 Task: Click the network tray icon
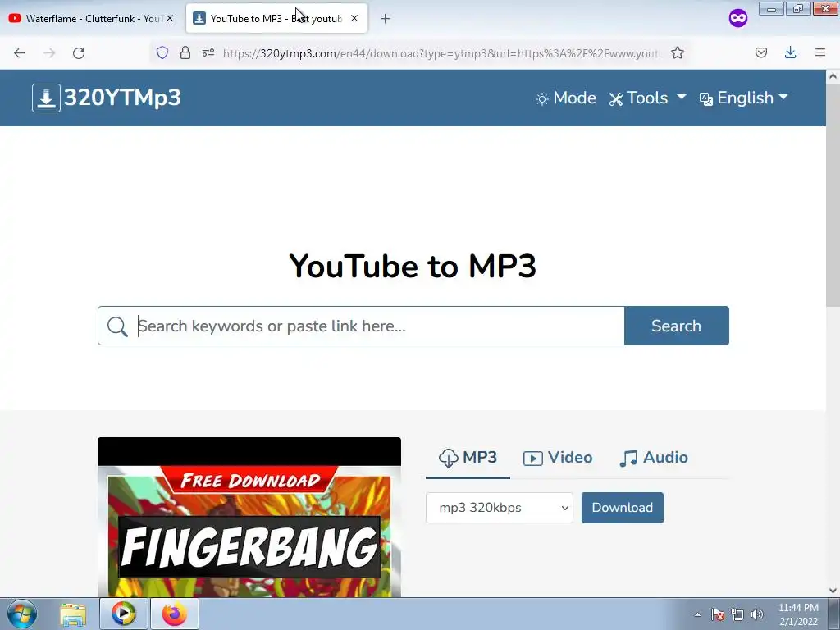tap(737, 614)
